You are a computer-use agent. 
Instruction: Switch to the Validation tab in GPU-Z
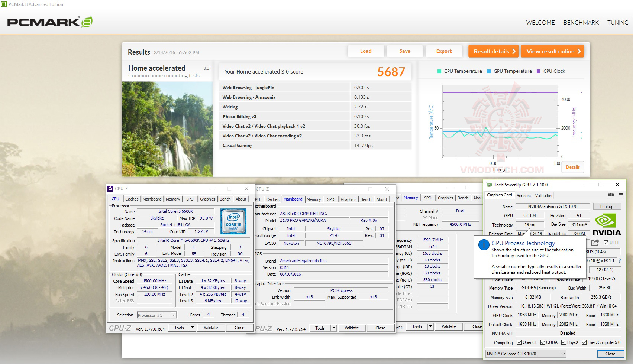coord(543,195)
